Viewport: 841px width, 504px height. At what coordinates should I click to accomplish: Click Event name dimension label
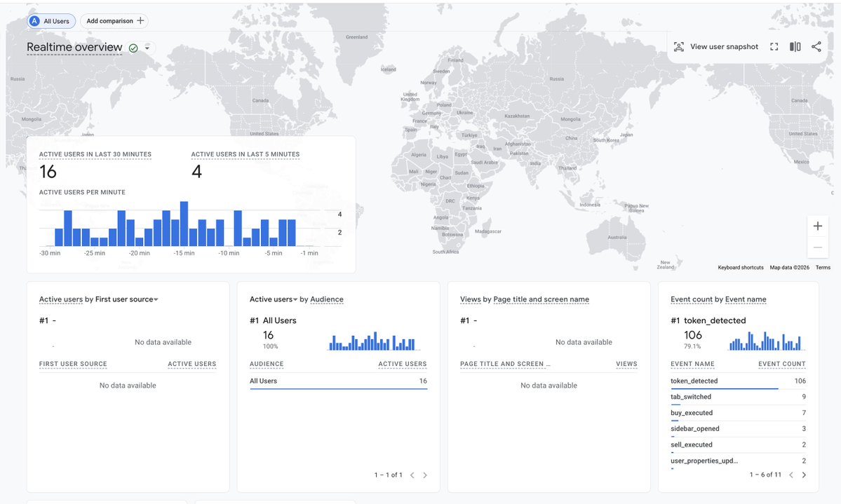pos(746,299)
